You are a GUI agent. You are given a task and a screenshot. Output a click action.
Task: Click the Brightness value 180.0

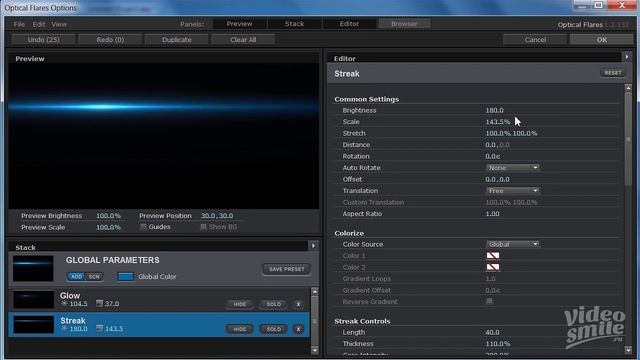click(x=494, y=110)
